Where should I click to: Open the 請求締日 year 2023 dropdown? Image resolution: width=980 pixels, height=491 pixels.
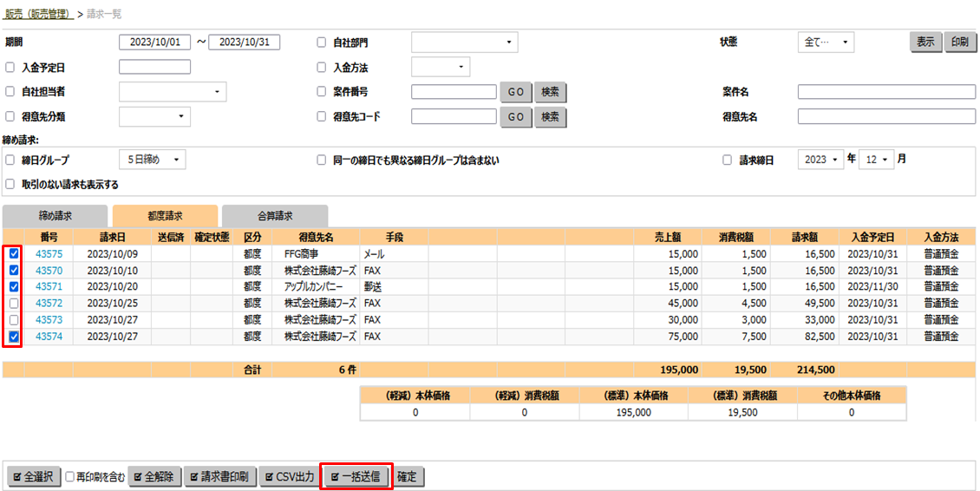(821, 160)
